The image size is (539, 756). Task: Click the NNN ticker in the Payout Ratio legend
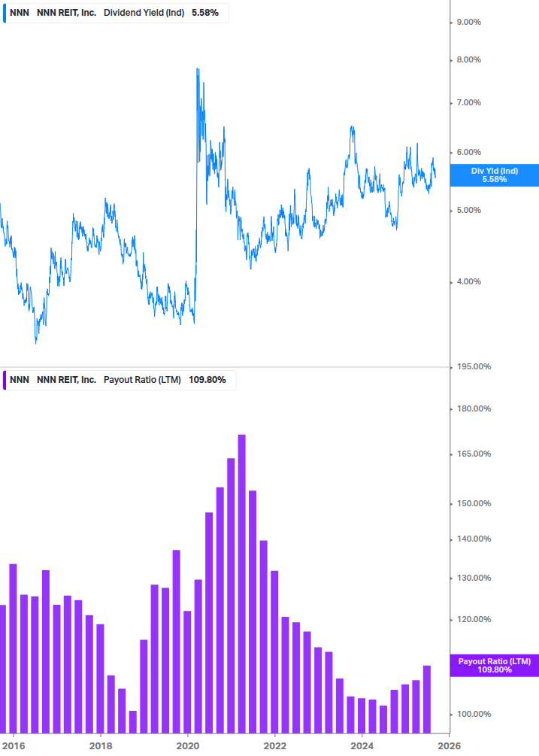20,380
